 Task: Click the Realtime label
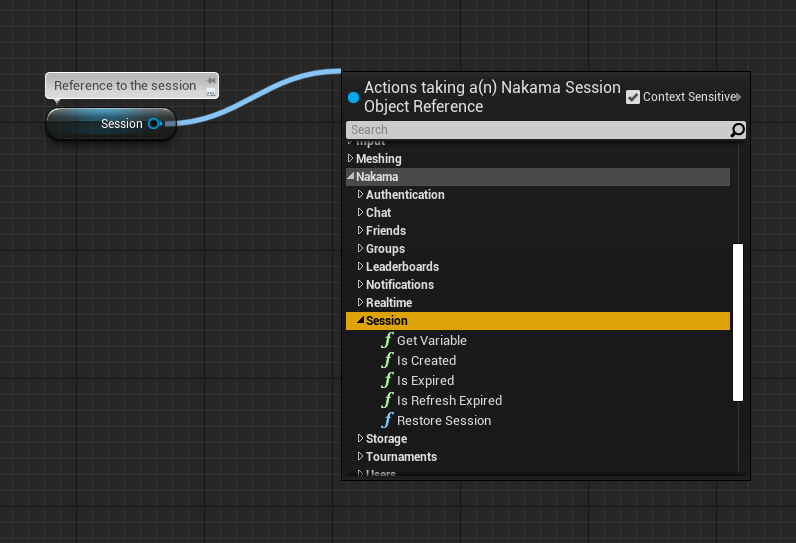tap(389, 303)
